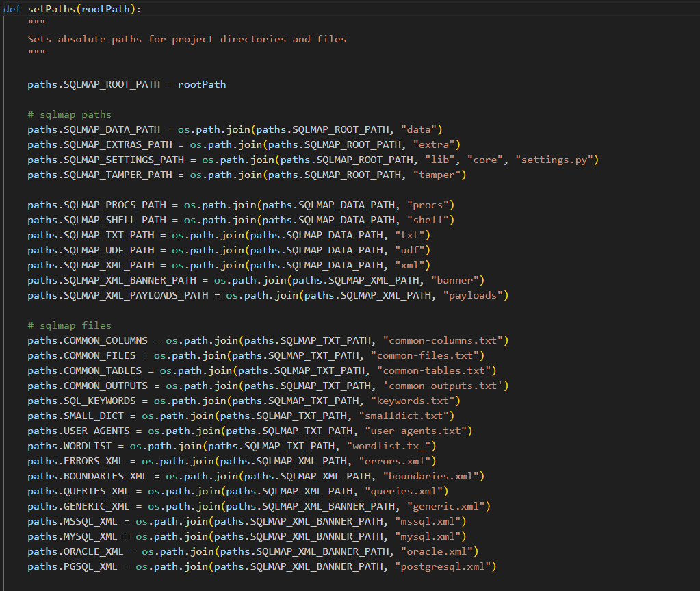The height and width of the screenshot is (591, 700).
Task: Click the docstring text 'Sets absolute paths for project directories and files'
Action: tap(187, 39)
